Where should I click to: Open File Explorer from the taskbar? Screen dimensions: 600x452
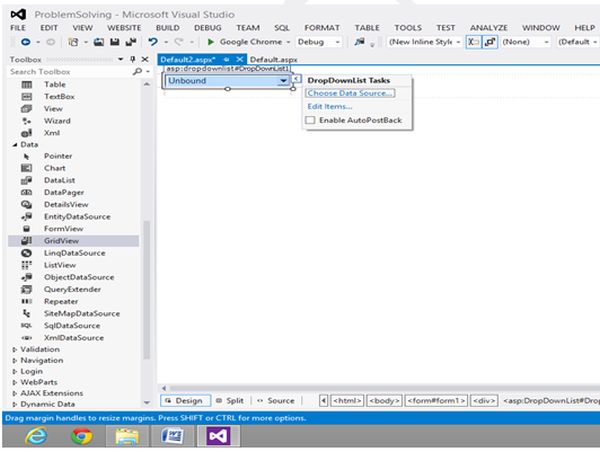pos(127,436)
